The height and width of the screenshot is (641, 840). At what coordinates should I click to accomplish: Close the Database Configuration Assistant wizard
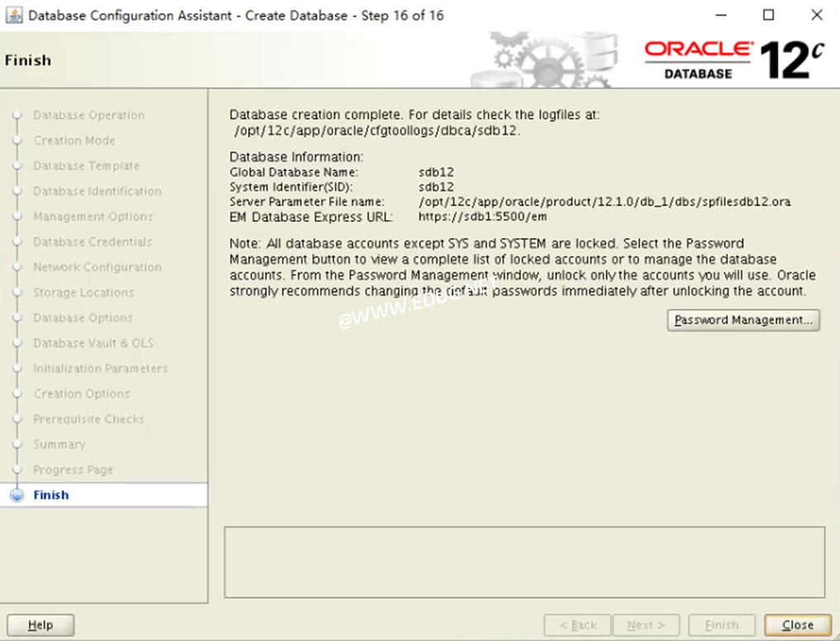point(797,625)
